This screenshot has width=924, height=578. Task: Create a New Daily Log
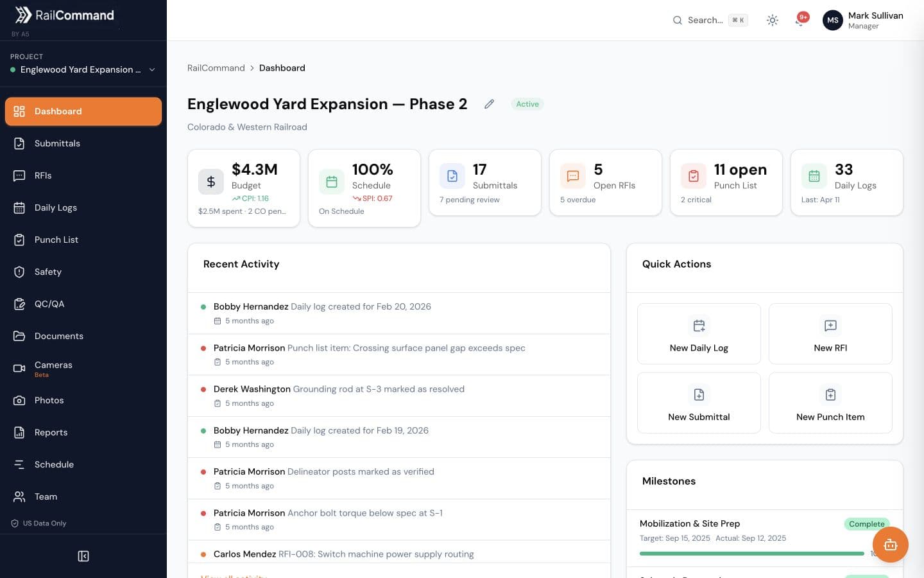[x=699, y=334]
